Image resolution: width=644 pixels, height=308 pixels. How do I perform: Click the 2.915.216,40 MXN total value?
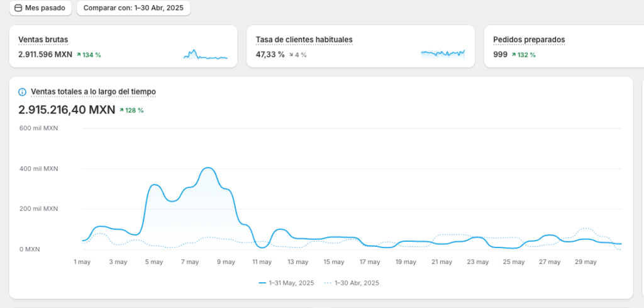pos(67,110)
